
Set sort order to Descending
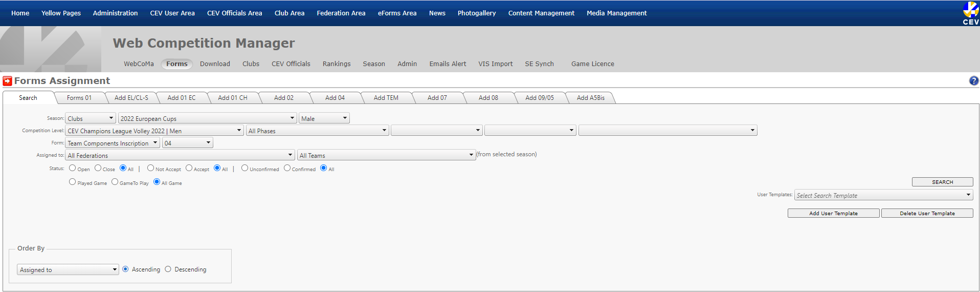(x=168, y=269)
